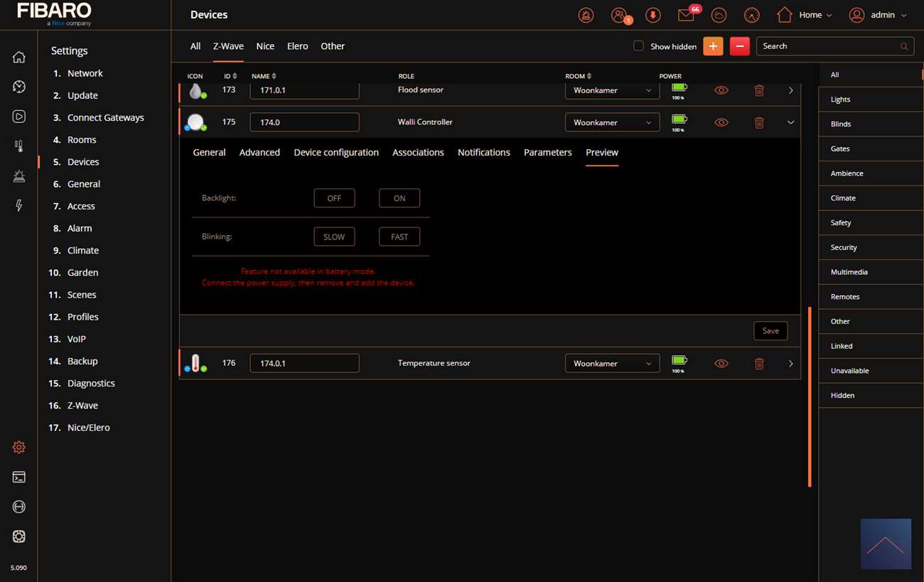924x582 pixels.
Task: Collapse the Walli Controller row chevron
Action: click(790, 122)
